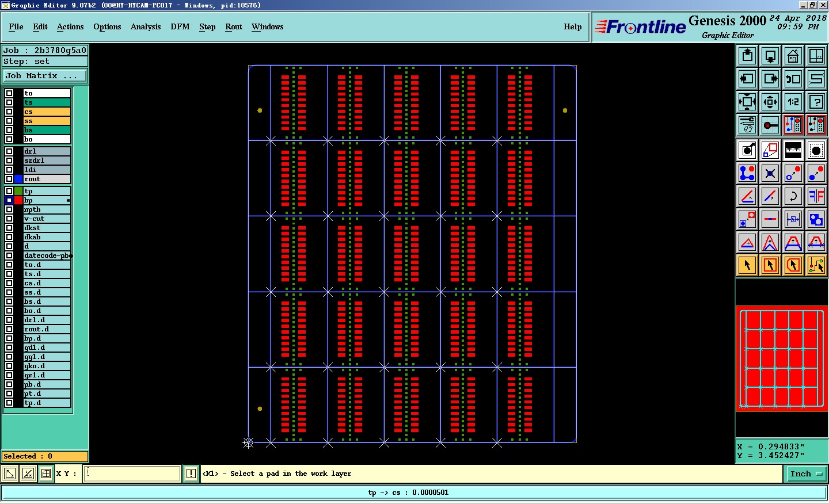Viewport: 829px width, 504px height.
Task: Click the 'rout.d' layer name
Action: (47, 329)
